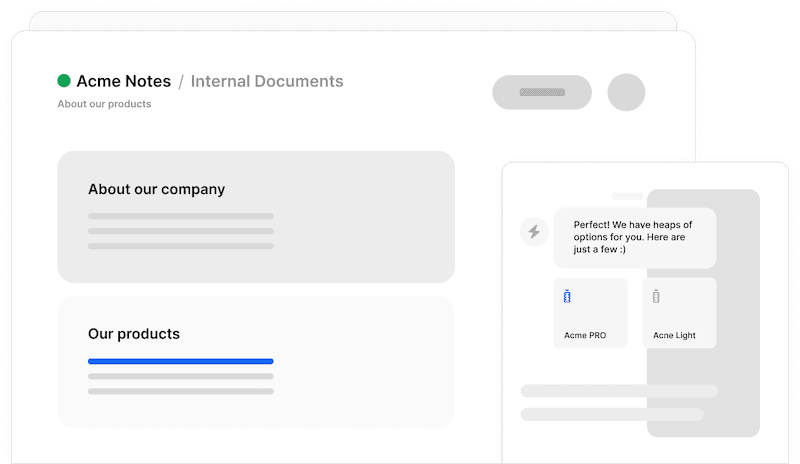Open the Internal Documents breadcrumb
This screenshot has height=464, width=800.
pos(267,81)
